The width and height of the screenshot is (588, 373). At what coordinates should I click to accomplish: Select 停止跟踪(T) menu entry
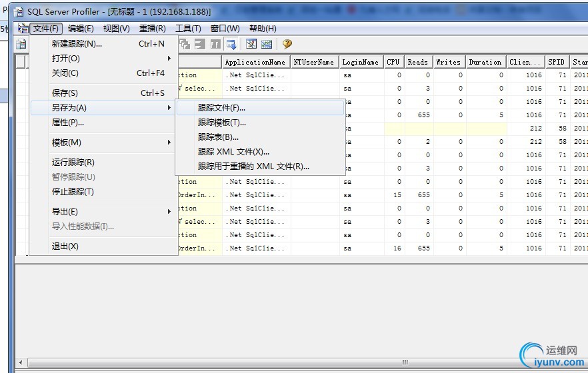pyautogui.click(x=104, y=192)
